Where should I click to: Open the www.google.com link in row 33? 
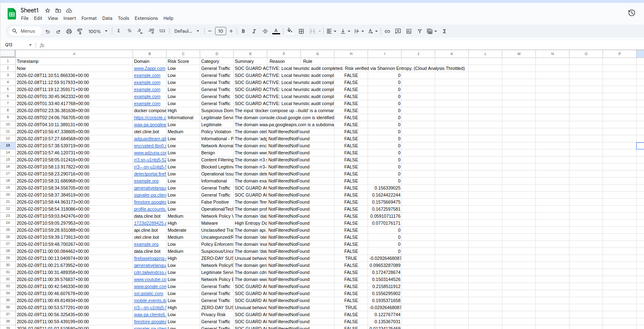pyautogui.click(x=150, y=286)
